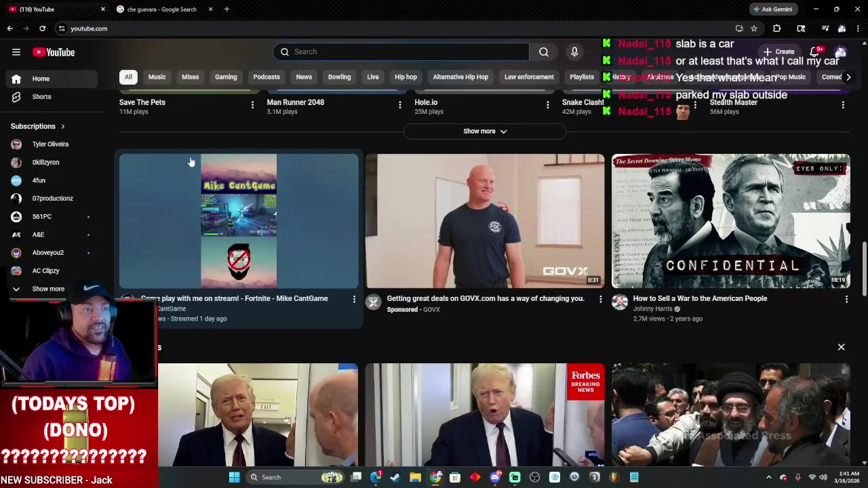Select the All filter chip

tap(128, 77)
